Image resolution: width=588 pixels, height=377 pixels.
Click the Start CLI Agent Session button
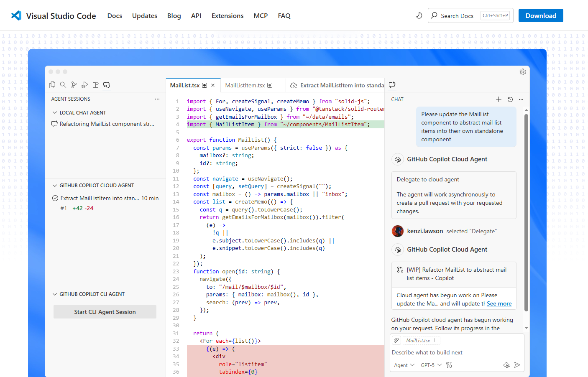105,311
